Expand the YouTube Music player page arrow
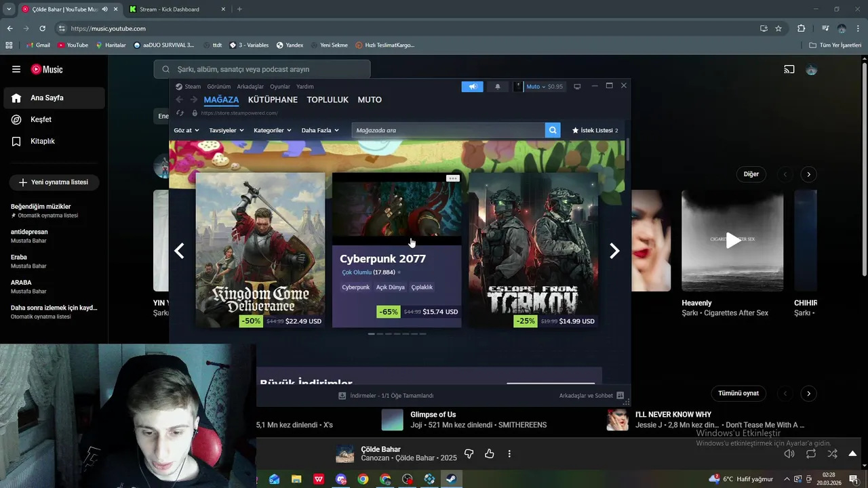 pos(853,454)
